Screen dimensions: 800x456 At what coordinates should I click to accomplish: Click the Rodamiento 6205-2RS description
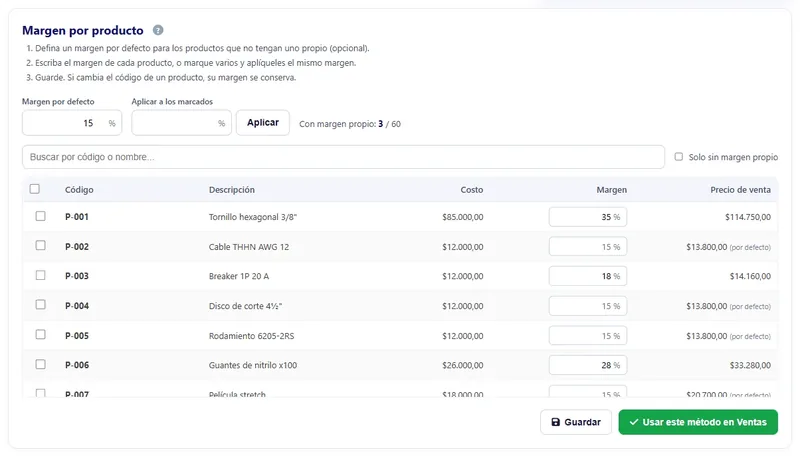252,336
